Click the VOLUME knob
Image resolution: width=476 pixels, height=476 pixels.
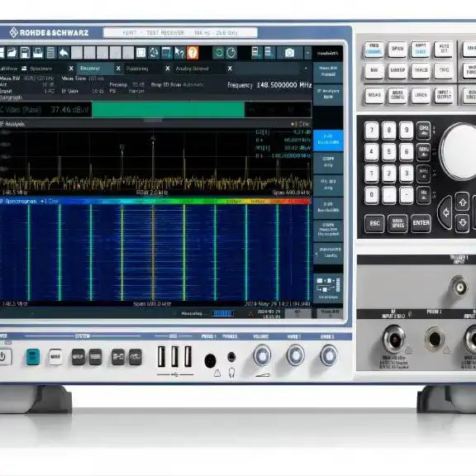coord(262,355)
